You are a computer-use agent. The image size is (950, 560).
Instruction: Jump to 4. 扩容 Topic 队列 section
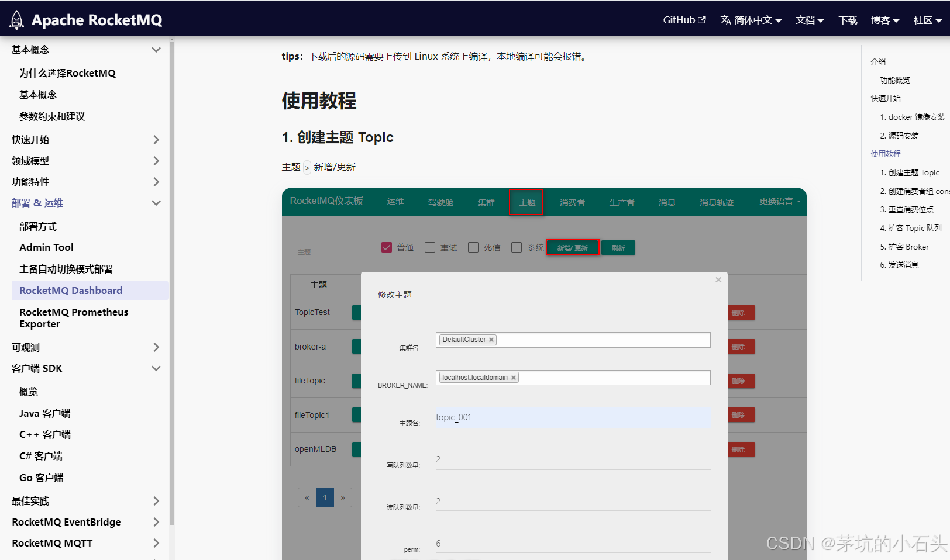point(911,228)
